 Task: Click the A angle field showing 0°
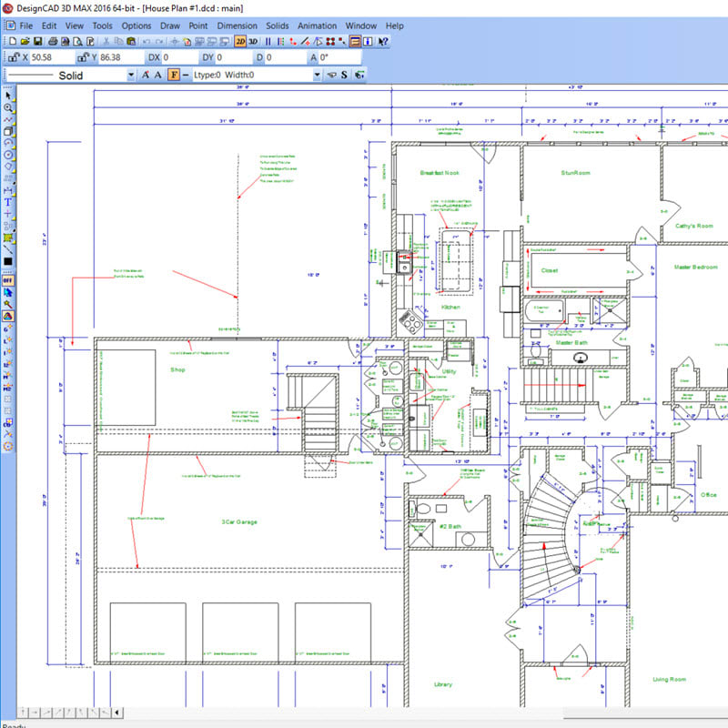339,57
